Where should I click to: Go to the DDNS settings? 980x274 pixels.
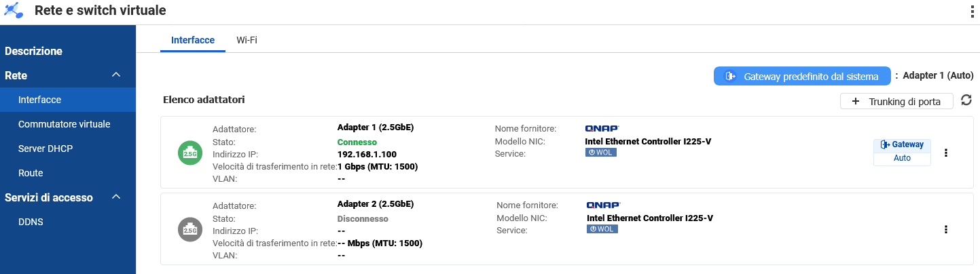tap(31, 222)
